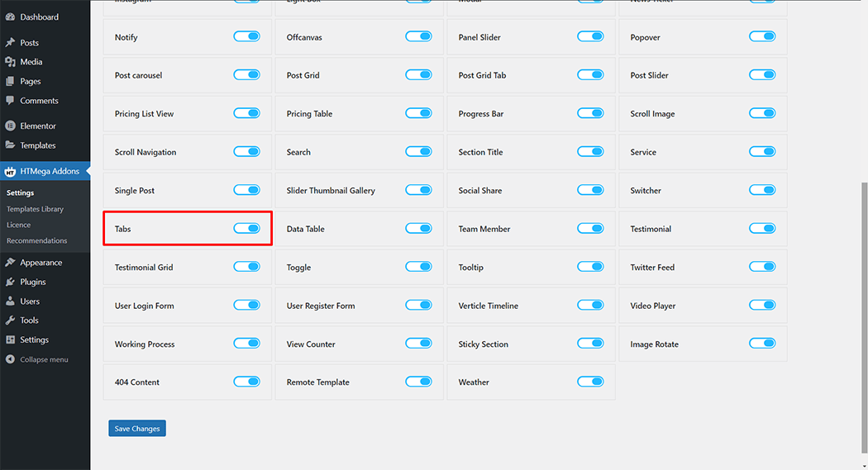Click the Post Grid Tab label

point(482,75)
